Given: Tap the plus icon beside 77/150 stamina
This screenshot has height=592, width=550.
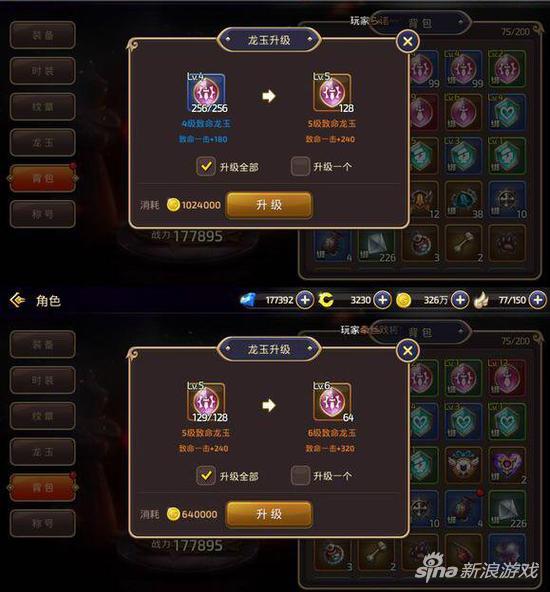Looking at the screenshot, I should pos(537,300).
